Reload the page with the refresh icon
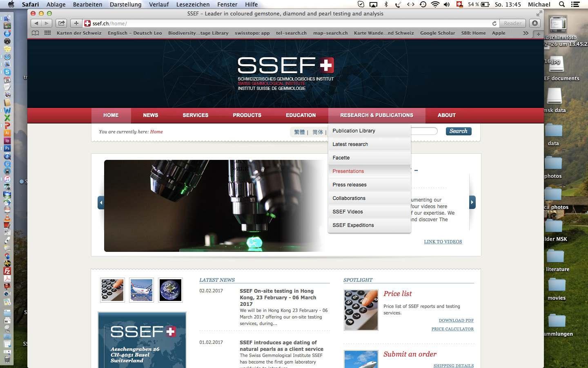Screen dimensions: 588x368 point(494,24)
